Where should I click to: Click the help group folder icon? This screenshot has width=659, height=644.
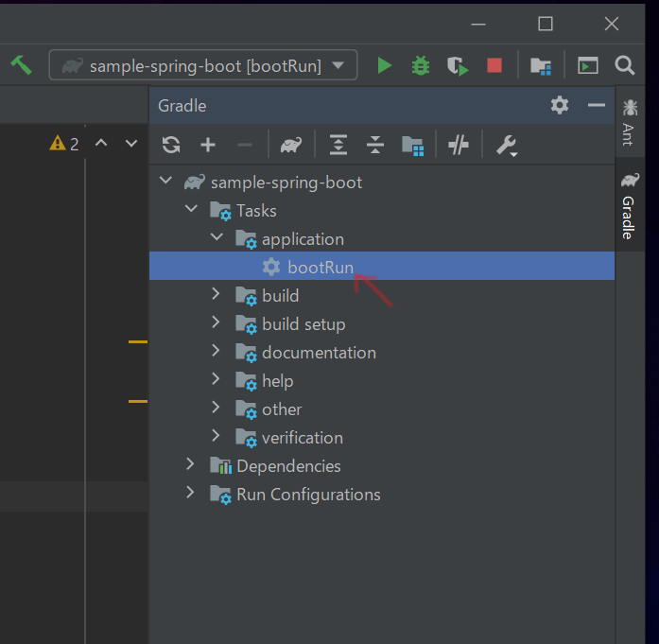pos(246,381)
